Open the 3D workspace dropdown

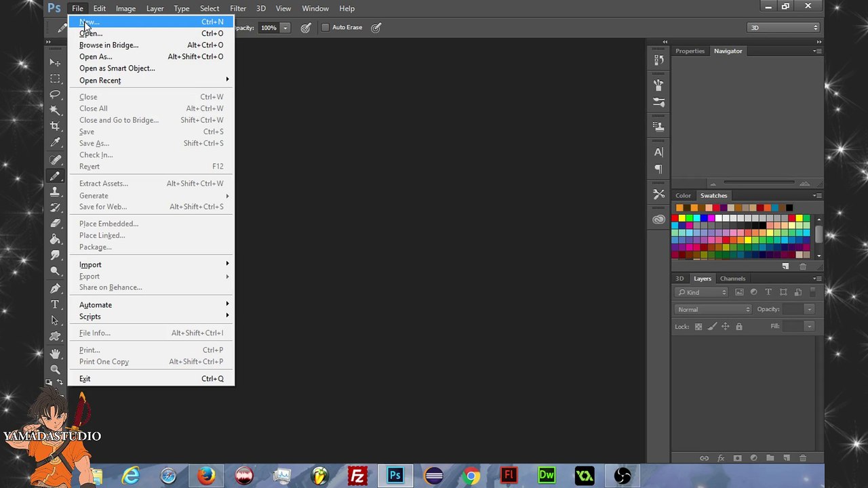pyautogui.click(x=783, y=28)
